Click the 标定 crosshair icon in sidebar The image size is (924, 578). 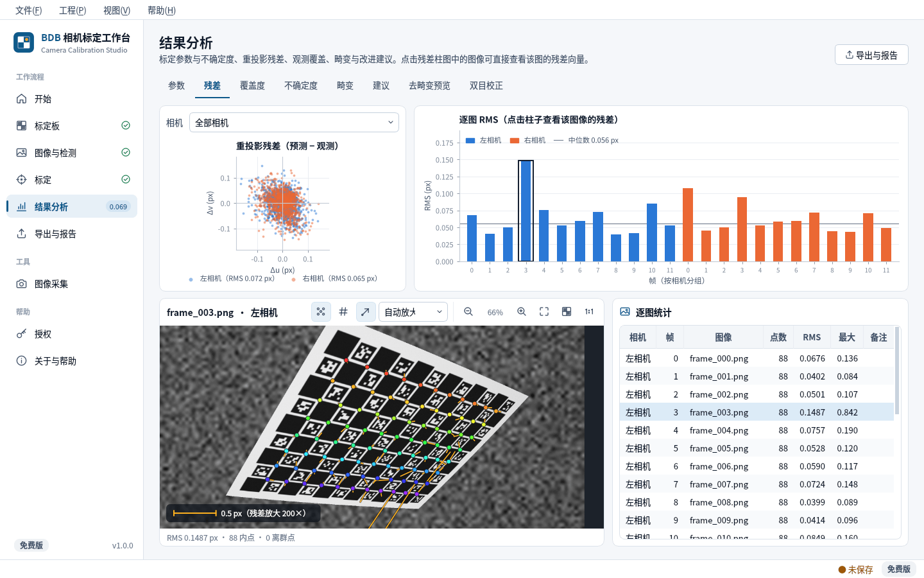pyautogui.click(x=21, y=180)
